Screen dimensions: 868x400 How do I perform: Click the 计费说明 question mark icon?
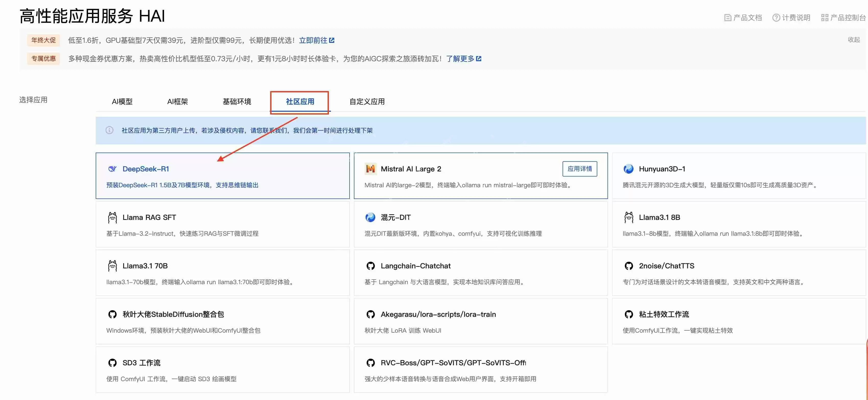click(x=776, y=17)
